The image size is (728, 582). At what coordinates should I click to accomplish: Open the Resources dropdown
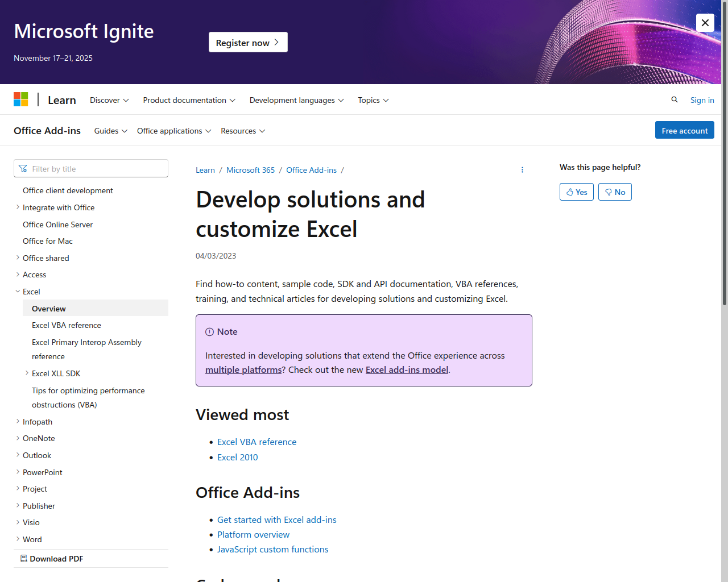(243, 131)
